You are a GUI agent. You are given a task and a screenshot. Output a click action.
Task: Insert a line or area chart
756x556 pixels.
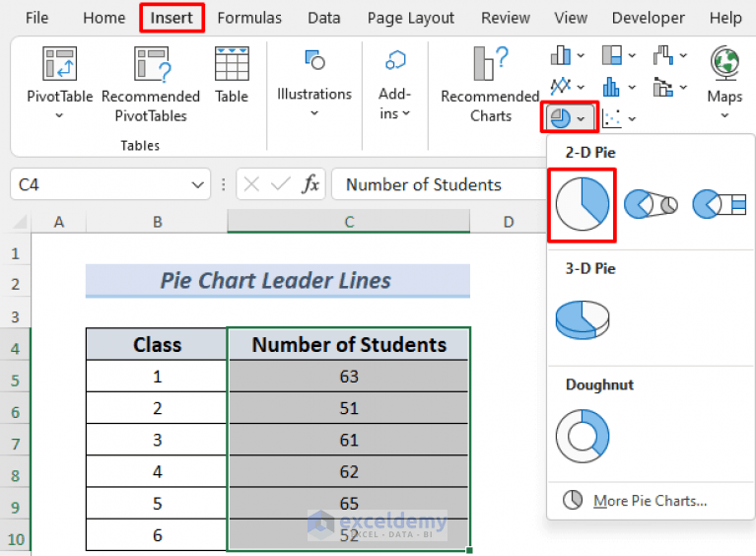click(561, 87)
